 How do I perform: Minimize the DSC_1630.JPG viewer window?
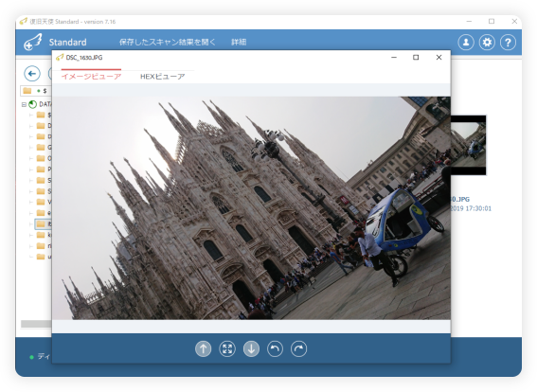394,57
